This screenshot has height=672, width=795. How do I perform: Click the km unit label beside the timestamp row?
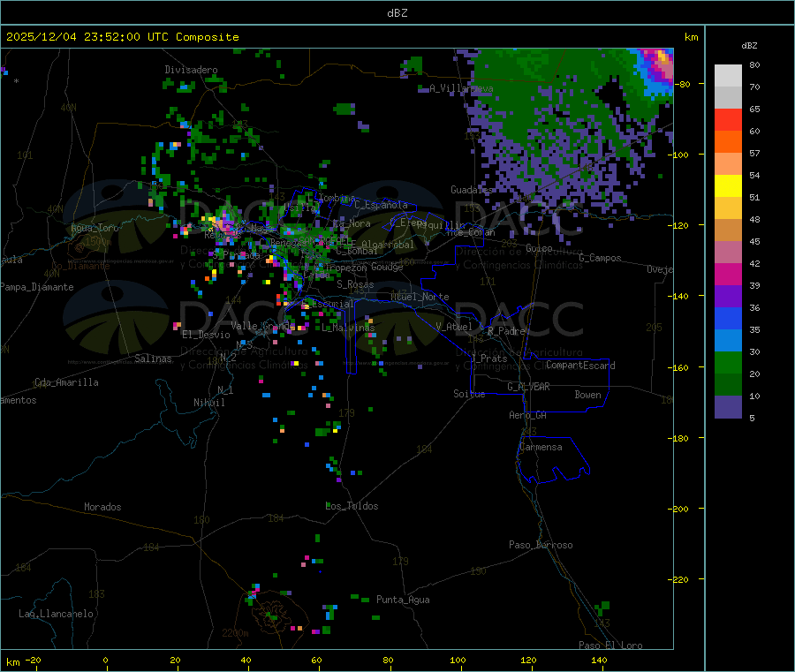[691, 37]
